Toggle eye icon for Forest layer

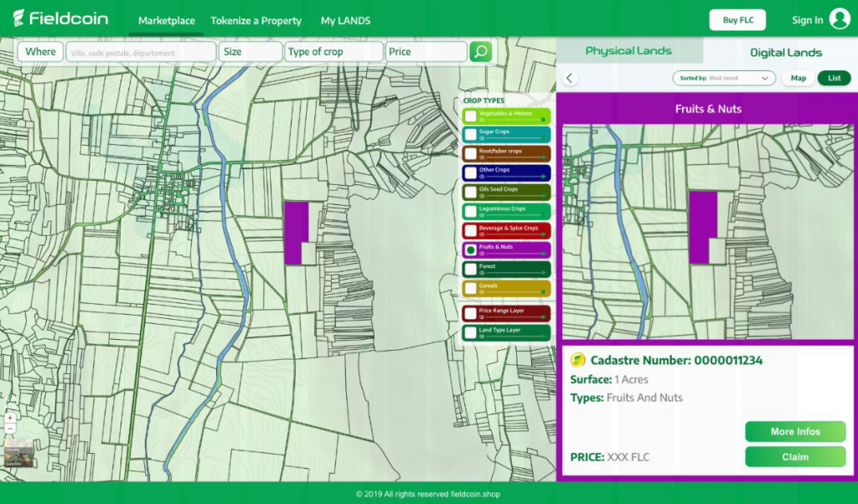(482, 273)
